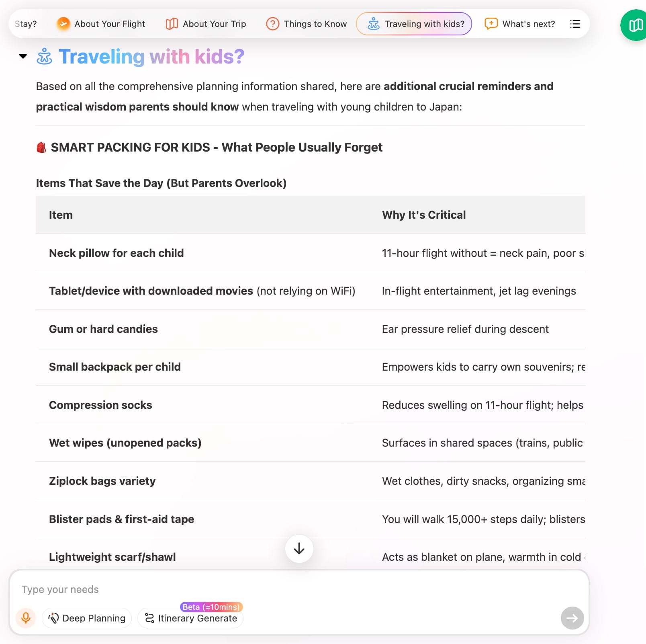
Task: Select the Traveling with kids? tab
Action: point(414,24)
